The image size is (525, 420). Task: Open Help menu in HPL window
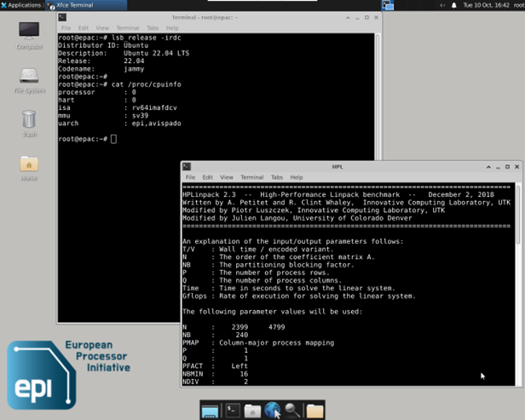[297, 177]
